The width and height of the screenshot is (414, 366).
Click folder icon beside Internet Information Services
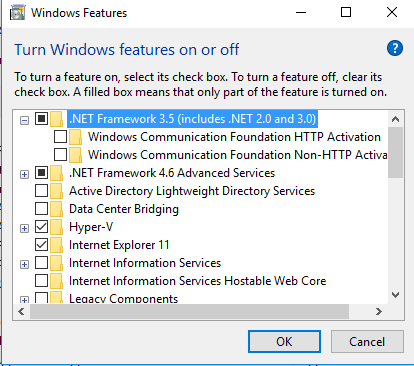click(x=57, y=263)
